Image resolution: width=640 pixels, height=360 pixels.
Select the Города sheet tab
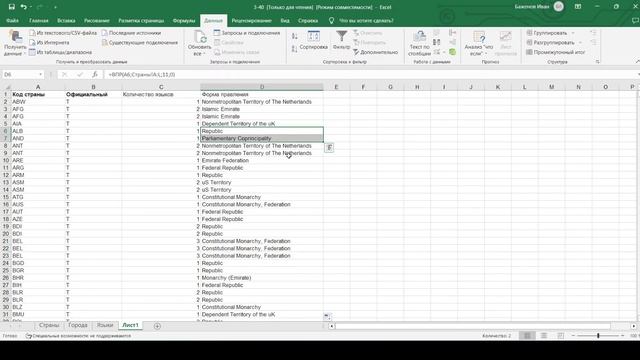tap(78, 325)
